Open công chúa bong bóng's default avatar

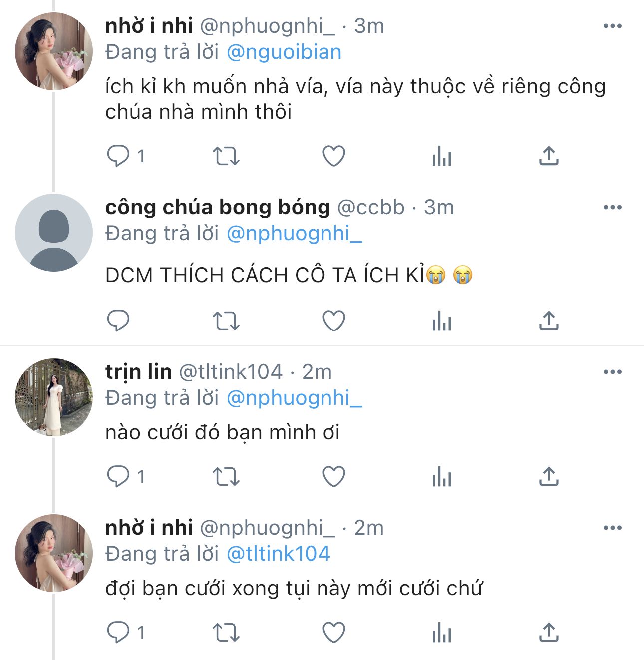54,233
